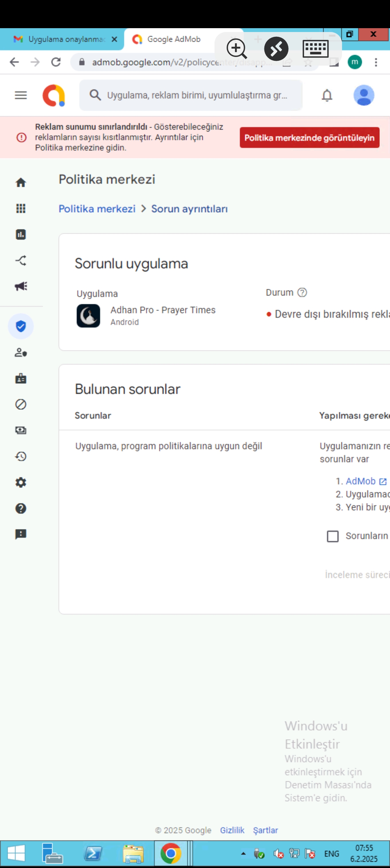
Task: Click the 'Politika merkezi' breadcrumb link
Action: click(x=97, y=209)
